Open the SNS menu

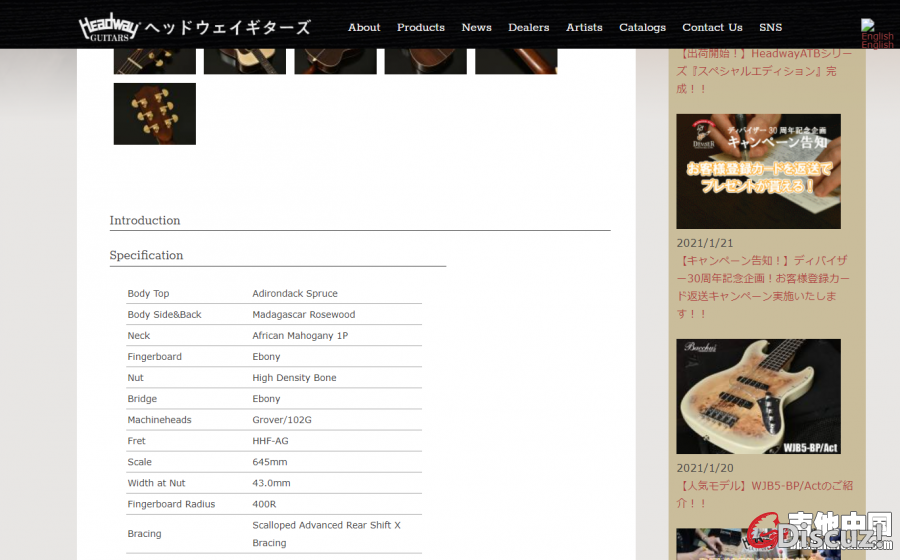point(770,27)
